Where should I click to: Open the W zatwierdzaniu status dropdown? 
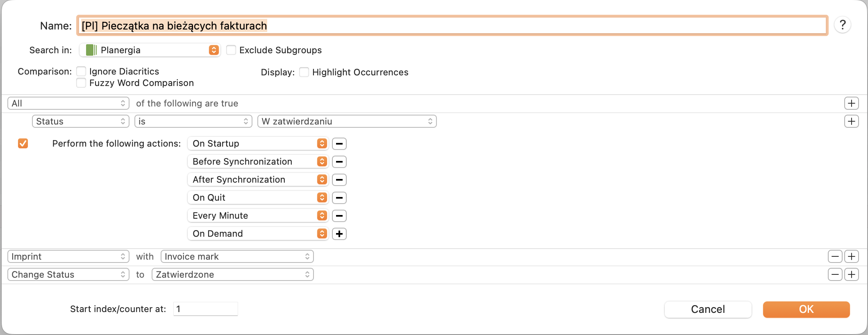tap(347, 122)
